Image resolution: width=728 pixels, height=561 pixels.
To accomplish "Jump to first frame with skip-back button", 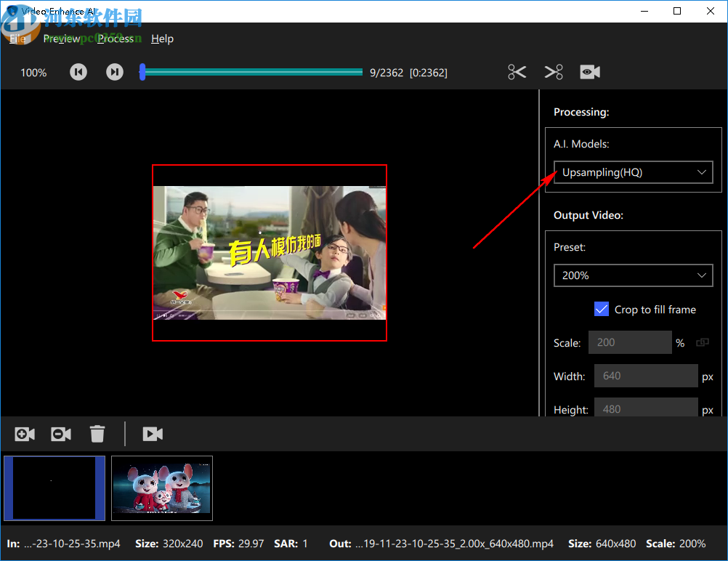I will tap(78, 71).
